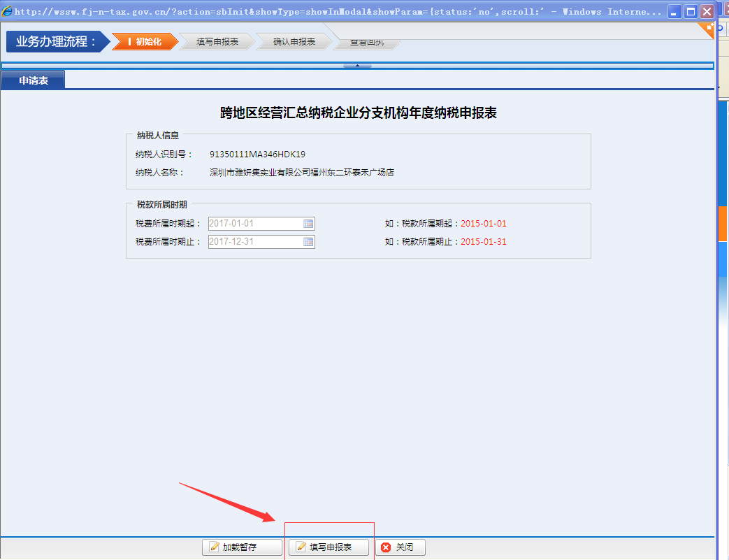Viewport: 729px width, 560px height.
Task: Select the 确认申报表 workflow step
Action: click(x=294, y=42)
